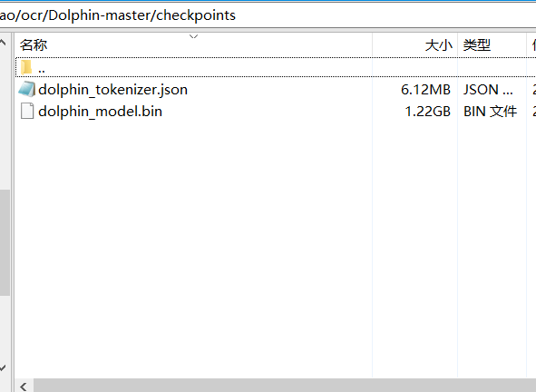Screen dimensions: 536x392
Task: Click the left pane scrollbar down arrow
Action: click(x=3, y=367)
